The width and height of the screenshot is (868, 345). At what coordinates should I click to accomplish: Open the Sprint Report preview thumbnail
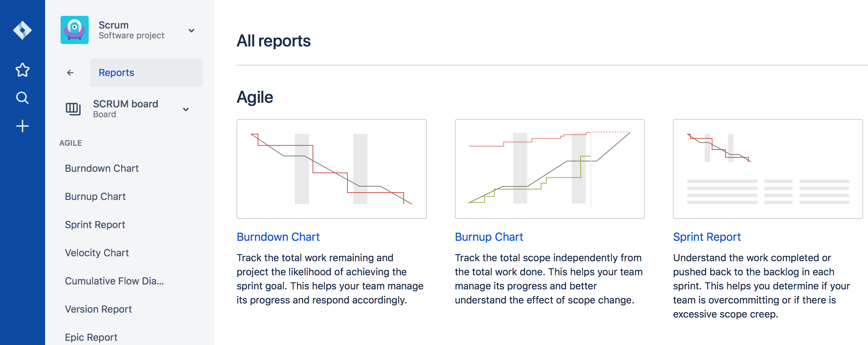pos(767,169)
